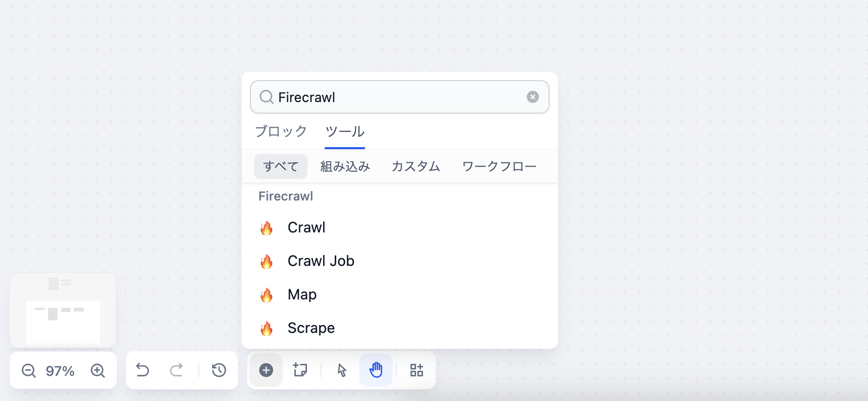Redo the undone action

coord(176,370)
